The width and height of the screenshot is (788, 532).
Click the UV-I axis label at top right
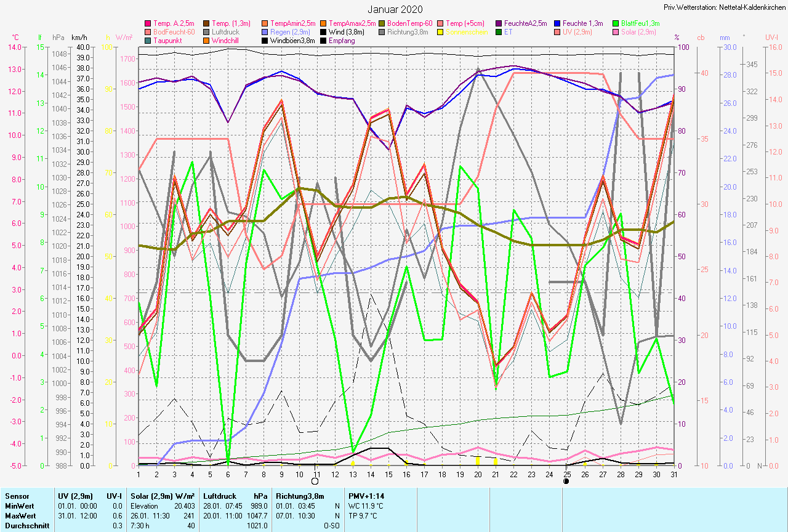(771, 38)
